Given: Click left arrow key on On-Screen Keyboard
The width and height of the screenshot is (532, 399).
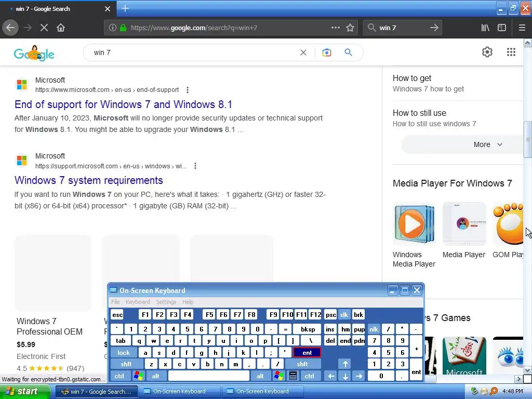Looking at the screenshot, I should pyautogui.click(x=331, y=376).
